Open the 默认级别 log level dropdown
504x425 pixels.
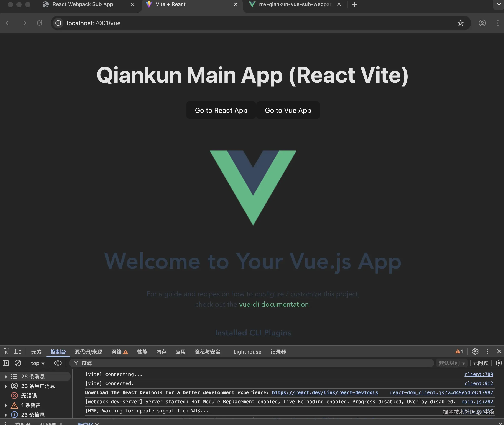click(452, 363)
